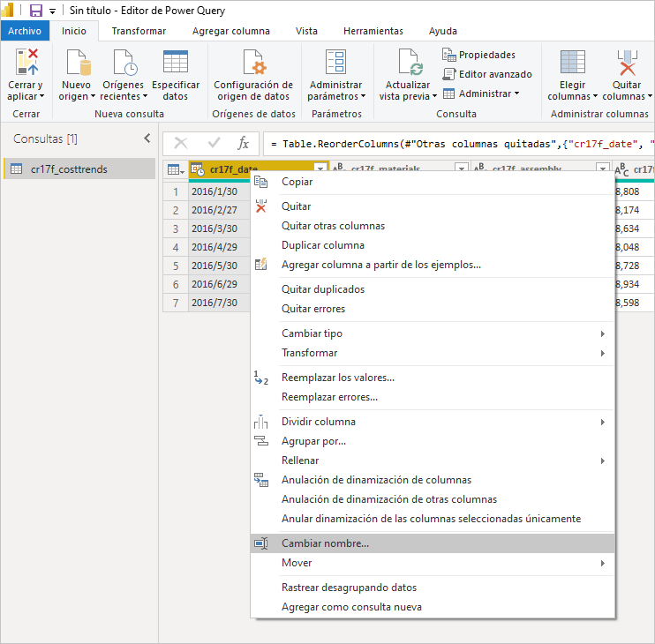The height and width of the screenshot is (644, 655).
Task: Open the Herramientas tab
Action: (373, 31)
